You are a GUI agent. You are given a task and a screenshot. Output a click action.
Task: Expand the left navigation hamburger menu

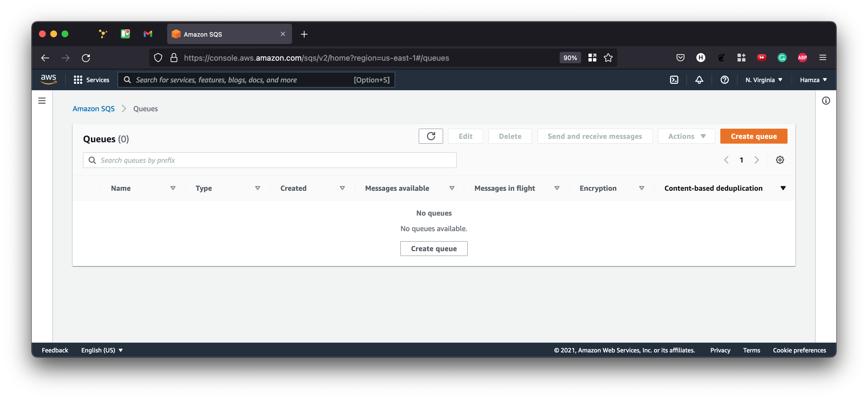point(42,101)
